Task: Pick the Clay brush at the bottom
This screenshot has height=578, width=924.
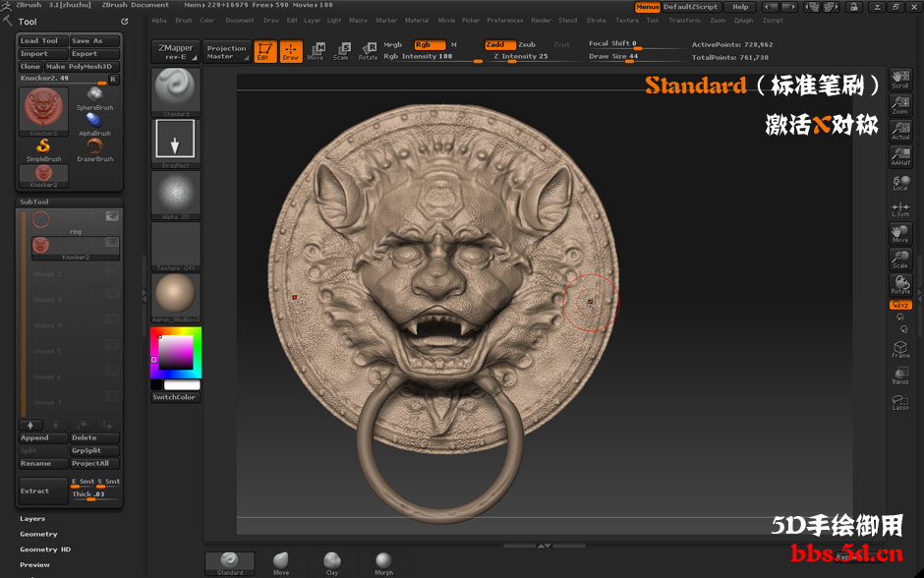Action: click(332, 563)
